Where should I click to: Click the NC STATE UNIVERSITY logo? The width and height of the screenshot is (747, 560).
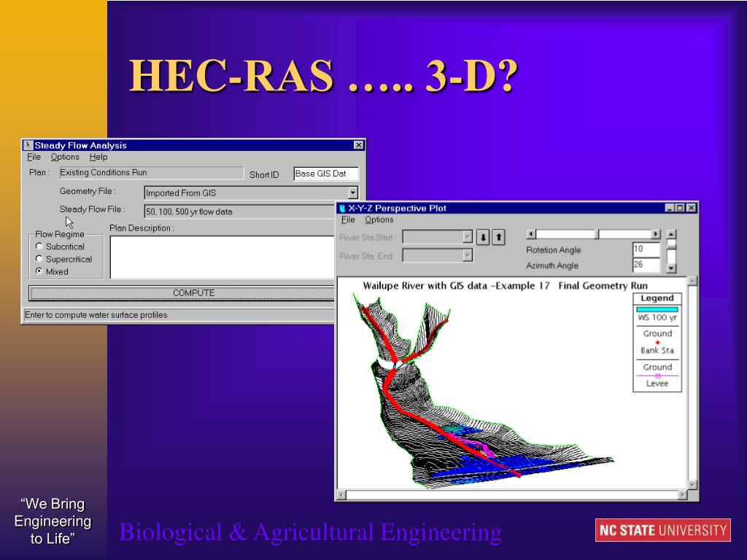[x=662, y=530]
